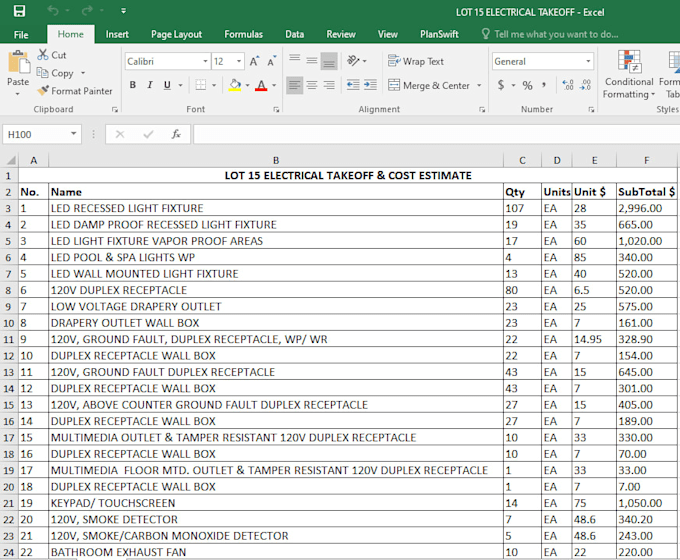Open the font size 12 dropdown
The width and height of the screenshot is (680, 560).
pos(239,62)
